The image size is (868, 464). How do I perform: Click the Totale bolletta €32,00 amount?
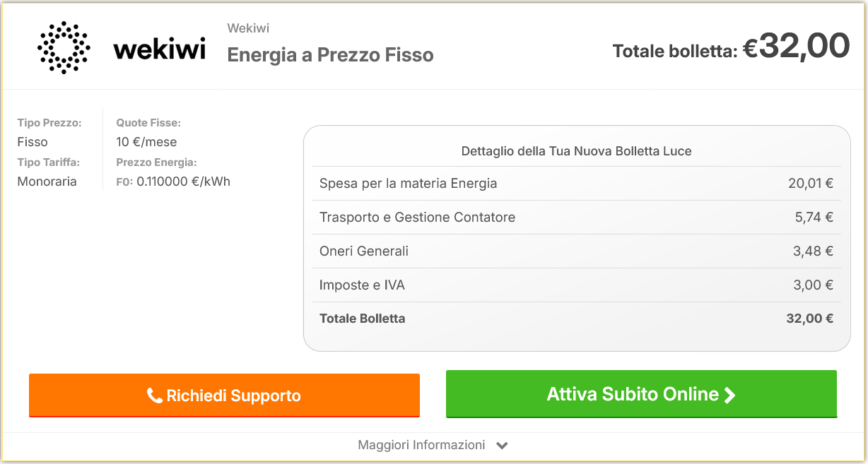click(795, 47)
